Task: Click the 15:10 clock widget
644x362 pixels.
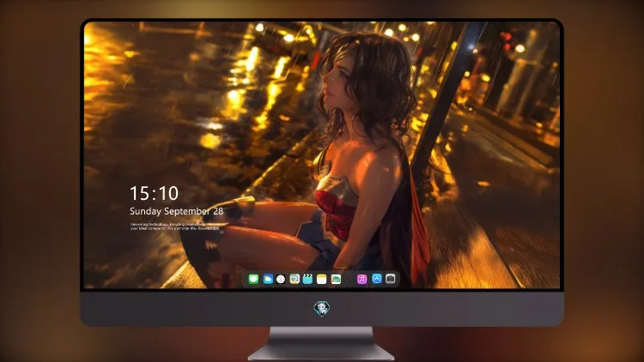Action: coord(154,193)
